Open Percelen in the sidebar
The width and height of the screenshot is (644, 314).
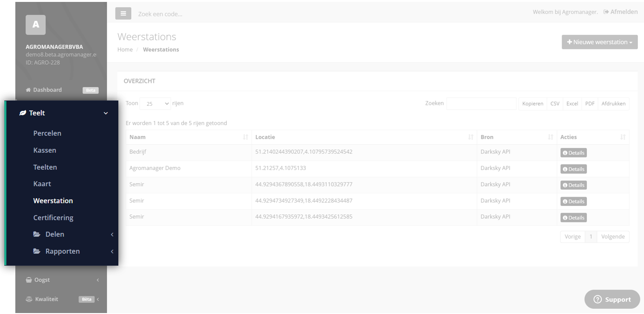click(47, 133)
